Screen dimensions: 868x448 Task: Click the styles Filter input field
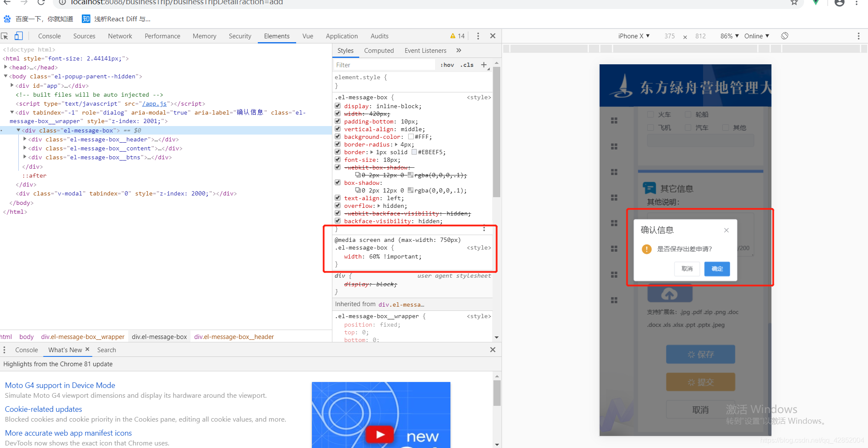[x=384, y=65]
